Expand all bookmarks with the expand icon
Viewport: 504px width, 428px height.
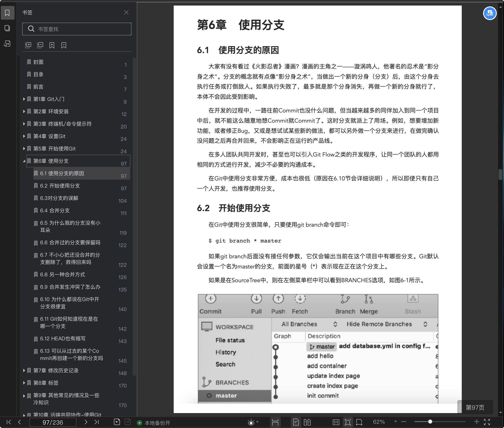[x=28, y=45]
